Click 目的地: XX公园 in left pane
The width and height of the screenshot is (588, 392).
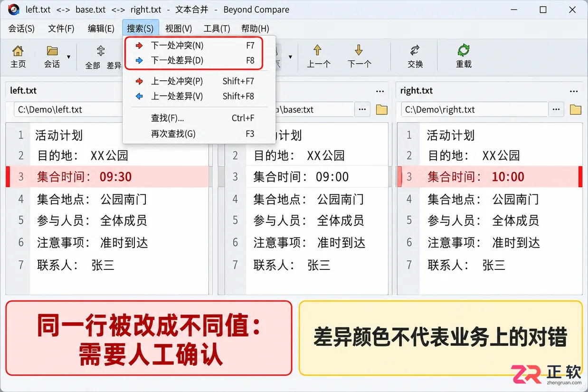tap(83, 155)
